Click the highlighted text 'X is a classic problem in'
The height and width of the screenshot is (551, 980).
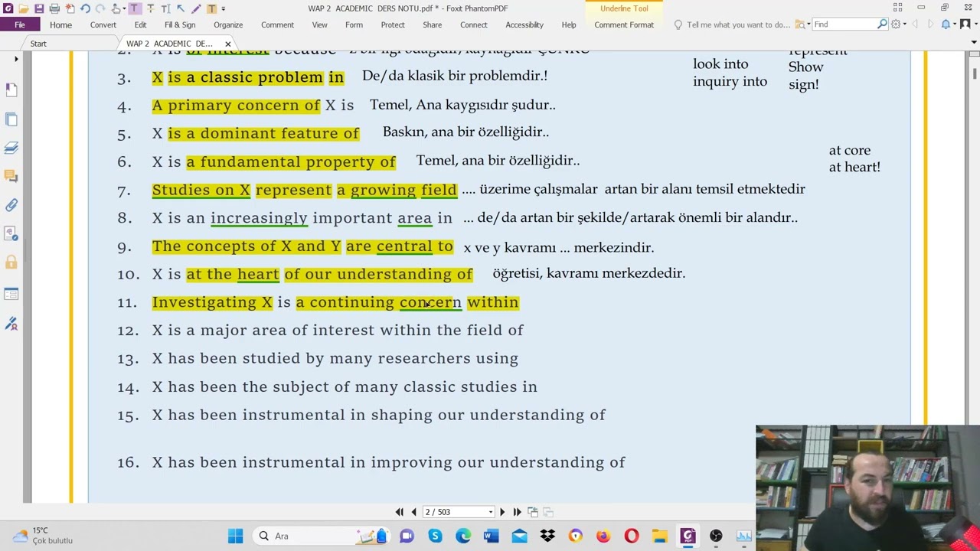point(248,77)
